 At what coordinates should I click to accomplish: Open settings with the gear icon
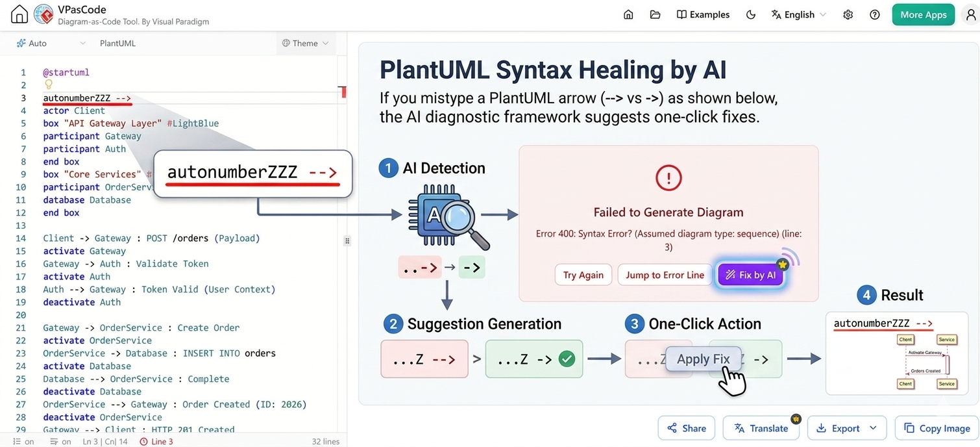point(848,14)
